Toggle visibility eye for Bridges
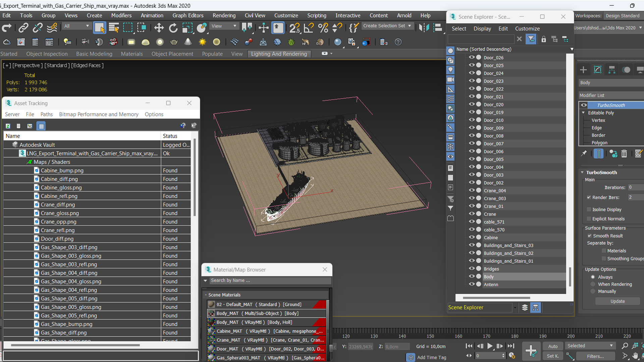Screen dimensions: 644x362 point(472,269)
